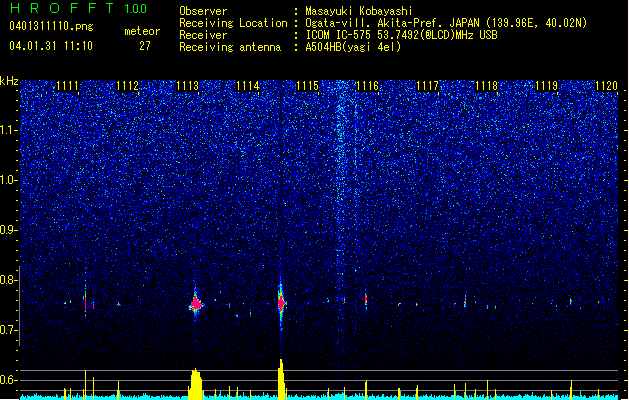Click the Receiving antenna label
The image size is (629, 400).
[230, 47]
